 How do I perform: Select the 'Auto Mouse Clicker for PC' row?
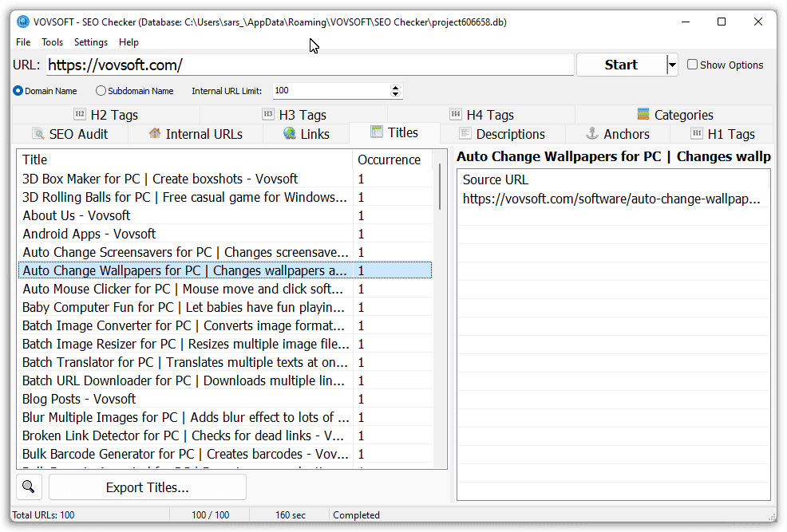click(225, 290)
